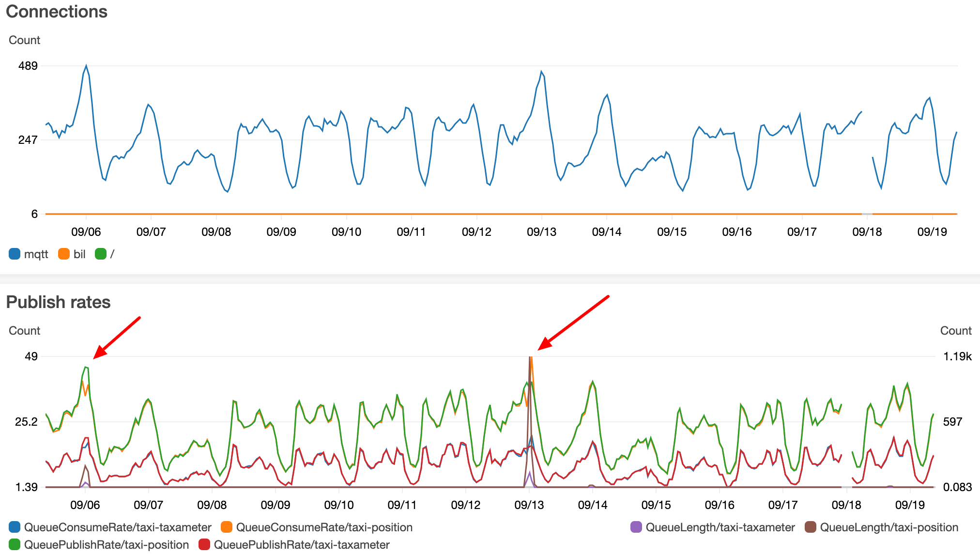Click the QueuePublishRate/taxi-position legend text
This screenshot has width=980, height=555.
(107, 544)
